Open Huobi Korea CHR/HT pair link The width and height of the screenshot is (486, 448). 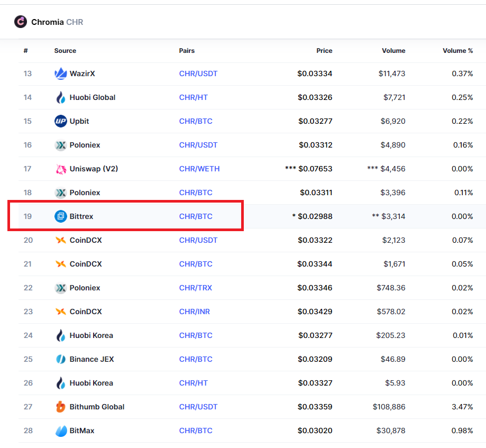pos(194,383)
